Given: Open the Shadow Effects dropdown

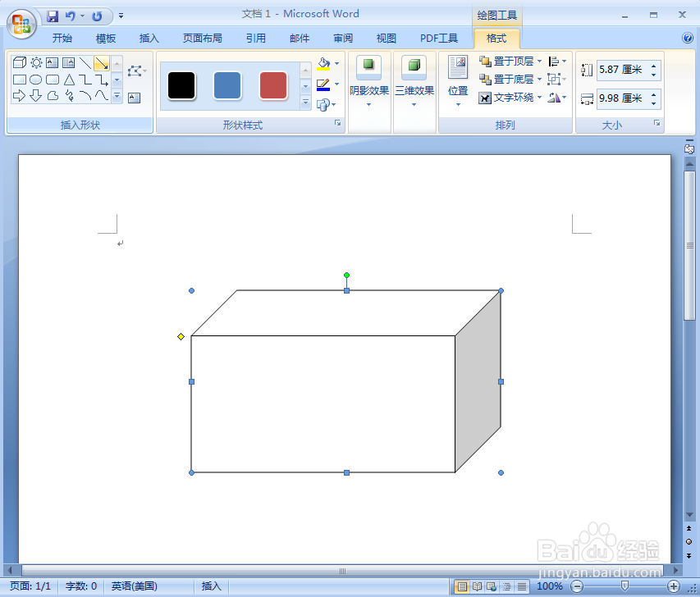Looking at the screenshot, I should point(369,93).
